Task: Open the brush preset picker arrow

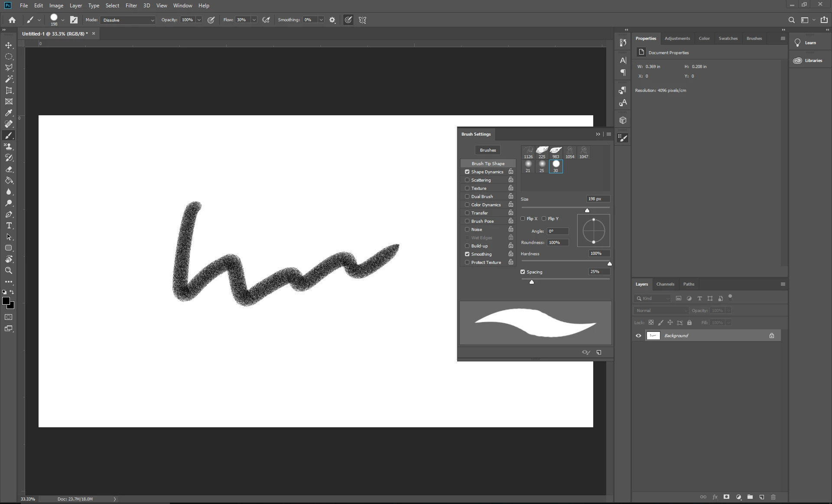Action: click(x=63, y=20)
